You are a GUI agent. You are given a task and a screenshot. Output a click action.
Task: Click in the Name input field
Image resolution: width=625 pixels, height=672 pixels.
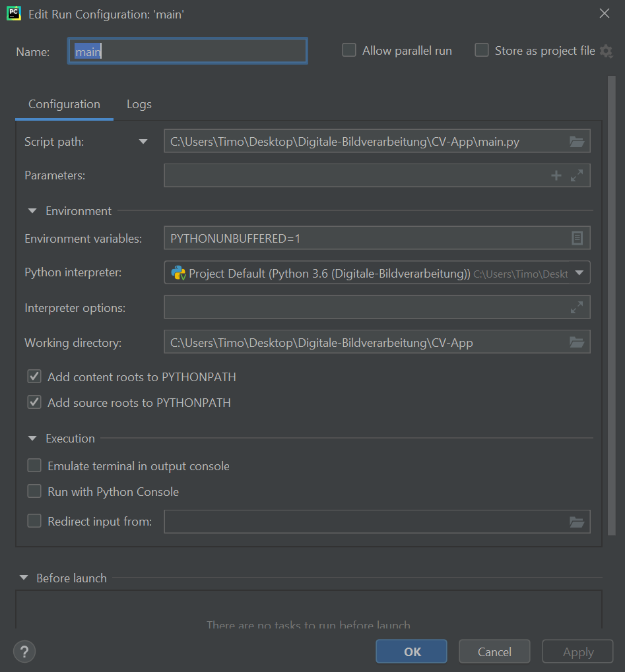point(187,51)
